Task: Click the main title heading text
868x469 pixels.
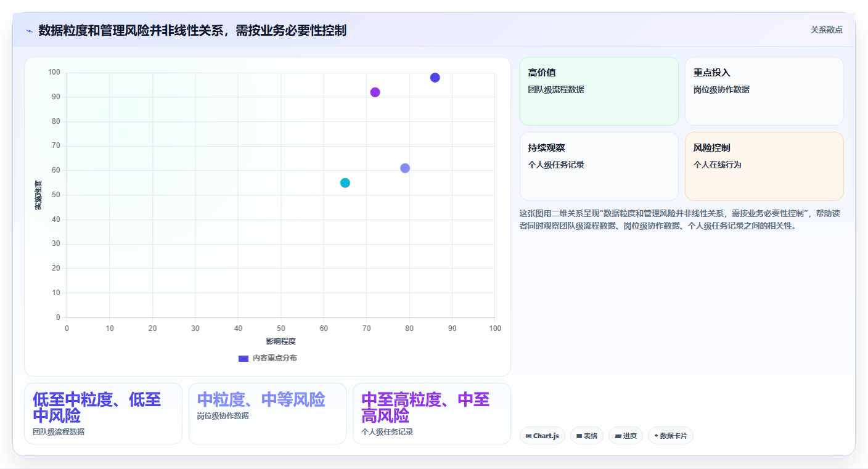Action: coord(192,30)
